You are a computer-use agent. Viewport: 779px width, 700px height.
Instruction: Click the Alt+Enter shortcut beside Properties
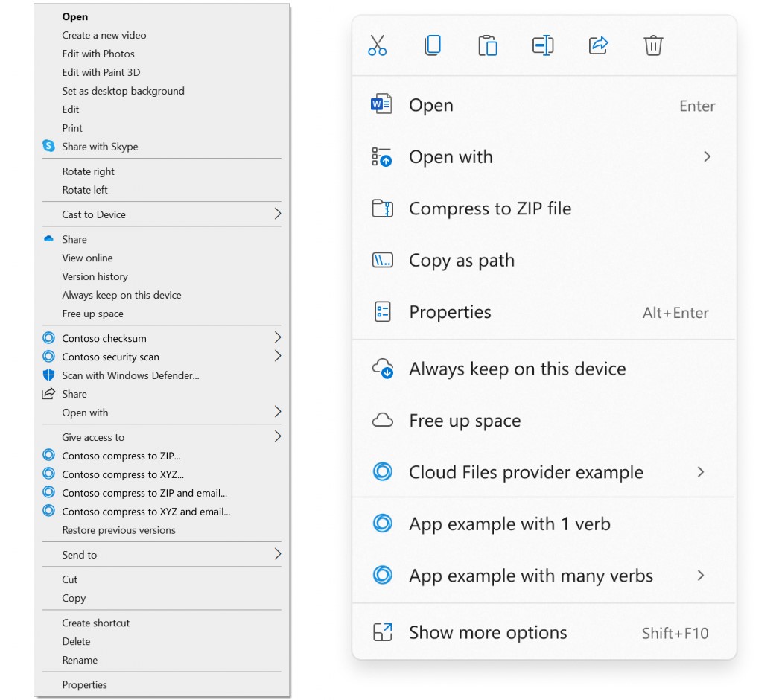click(x=675, y=313)
